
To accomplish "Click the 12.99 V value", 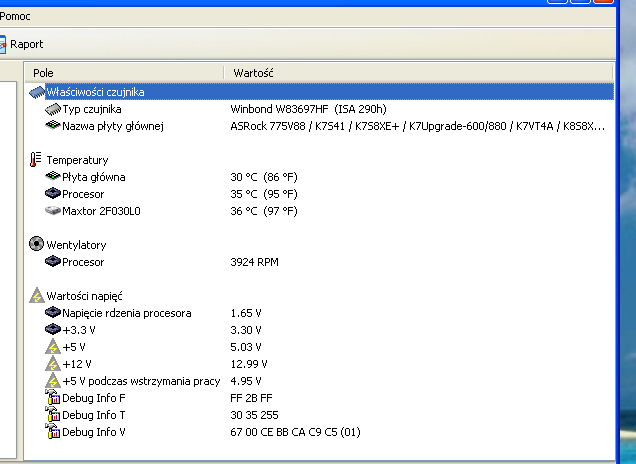I will tap(249, 364).
